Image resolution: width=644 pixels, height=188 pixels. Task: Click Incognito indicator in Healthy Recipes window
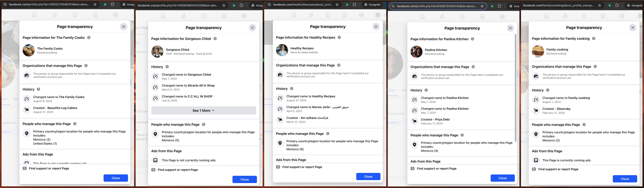coord(372,4)
